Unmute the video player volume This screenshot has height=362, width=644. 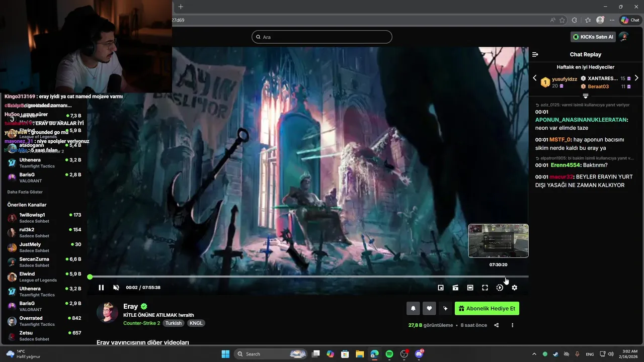[x=116, y=288]
